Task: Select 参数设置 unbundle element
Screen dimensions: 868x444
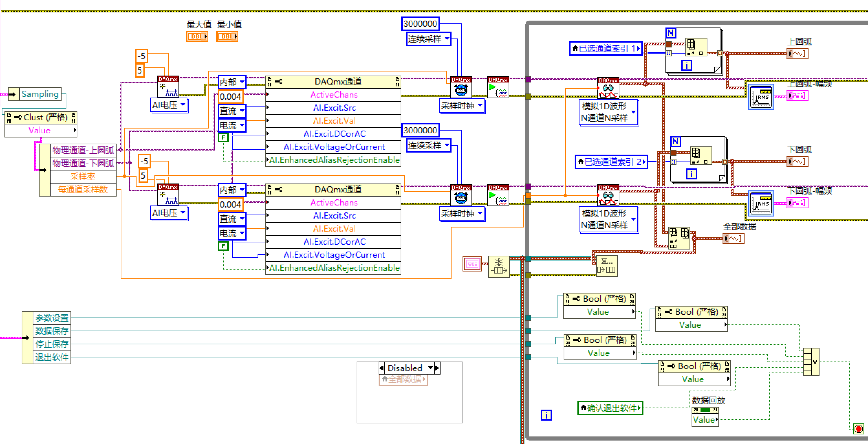Action: click(52, 318)
